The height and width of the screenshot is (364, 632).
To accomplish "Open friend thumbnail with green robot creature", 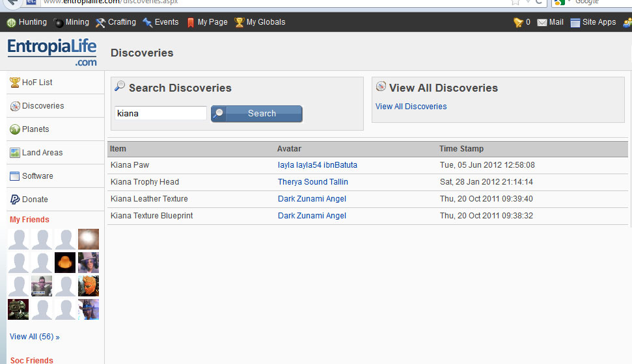I will (18, 309).
